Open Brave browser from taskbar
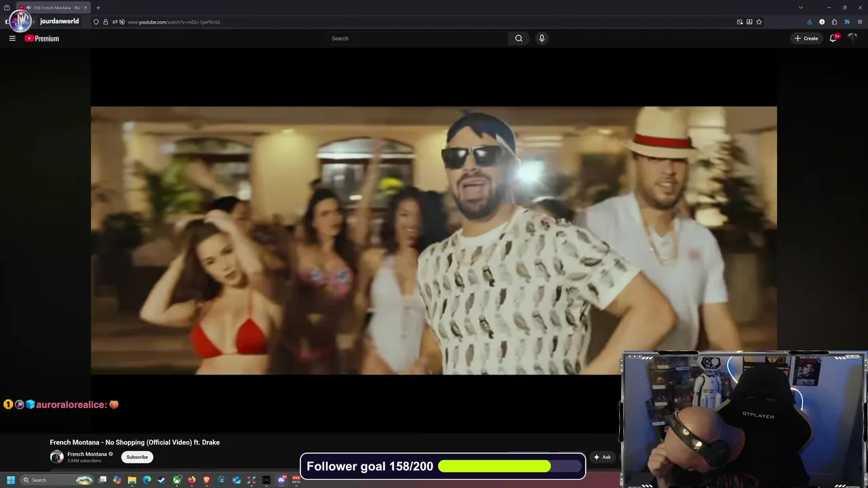This screenshot has height=488, width=868. (207, 480)
